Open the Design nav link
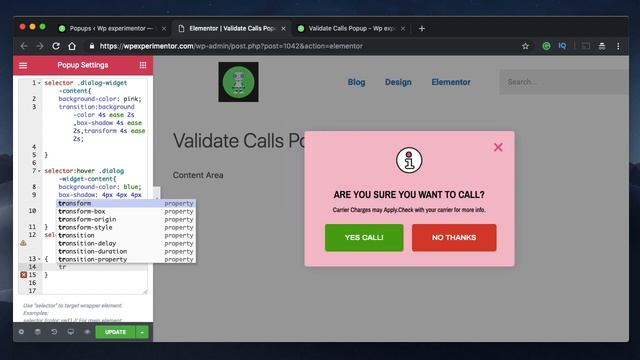Viewport: 640px width, 360px height. (398, 82)
